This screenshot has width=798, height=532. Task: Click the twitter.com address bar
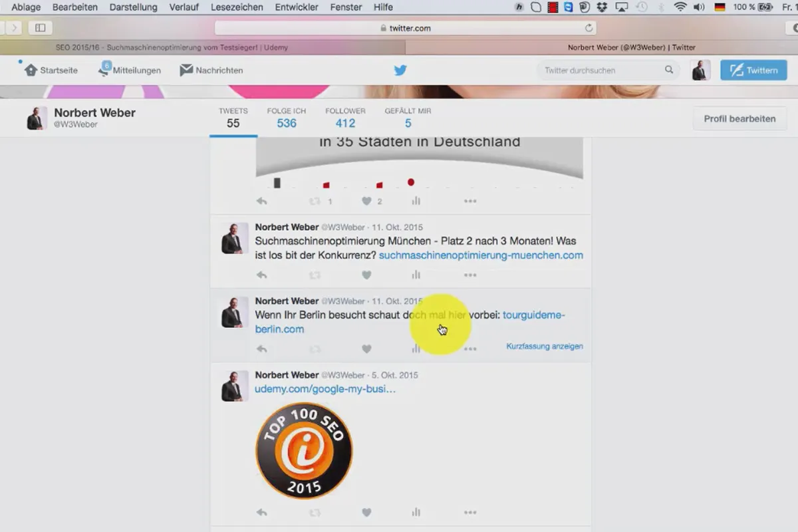click(x=405, y=28)
